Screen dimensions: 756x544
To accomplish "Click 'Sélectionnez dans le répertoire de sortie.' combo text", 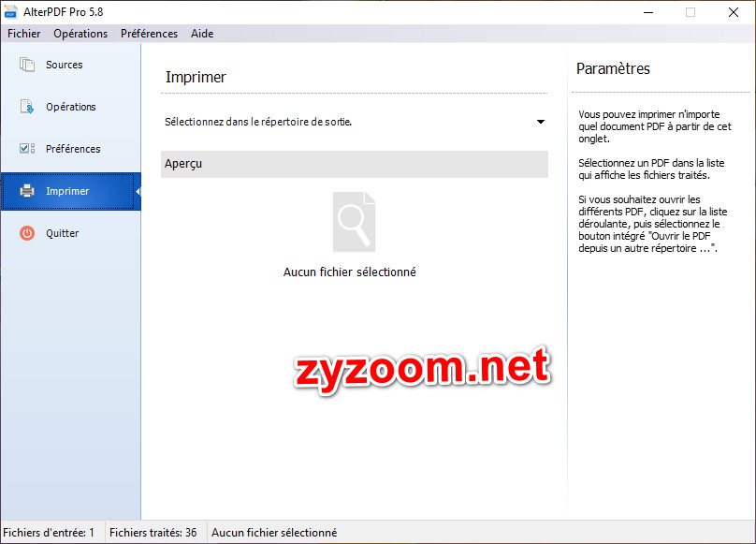I will [x=258, y=122].
